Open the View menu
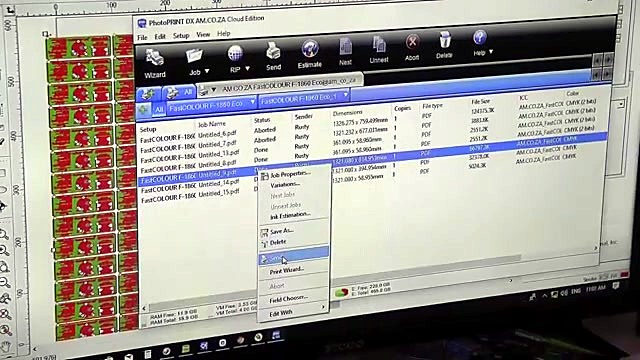 (x=203, y=34)
